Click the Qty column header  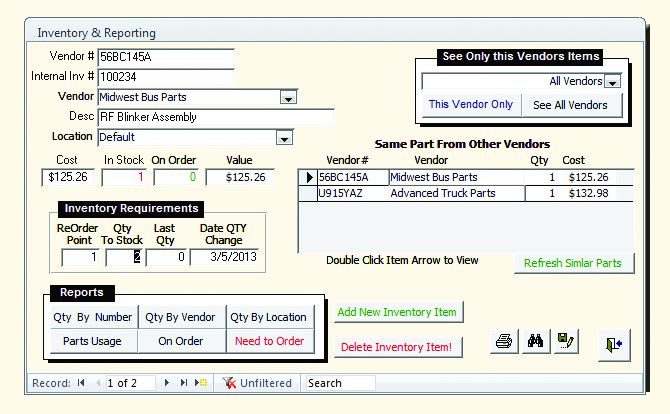539,160
